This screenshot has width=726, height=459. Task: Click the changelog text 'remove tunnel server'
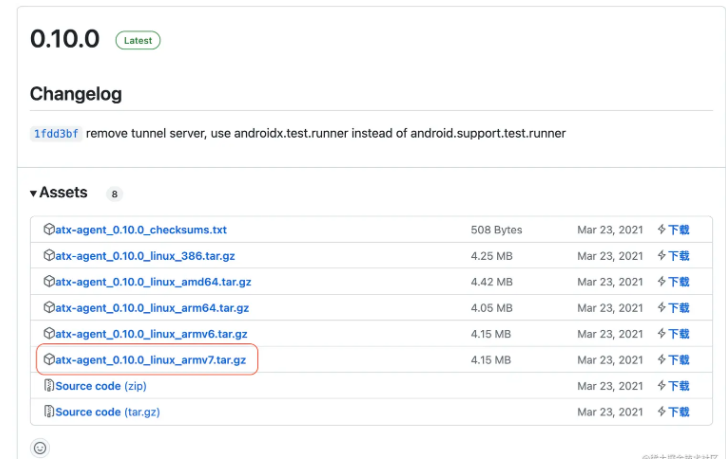pyautogui.click(x=145, y=133)
